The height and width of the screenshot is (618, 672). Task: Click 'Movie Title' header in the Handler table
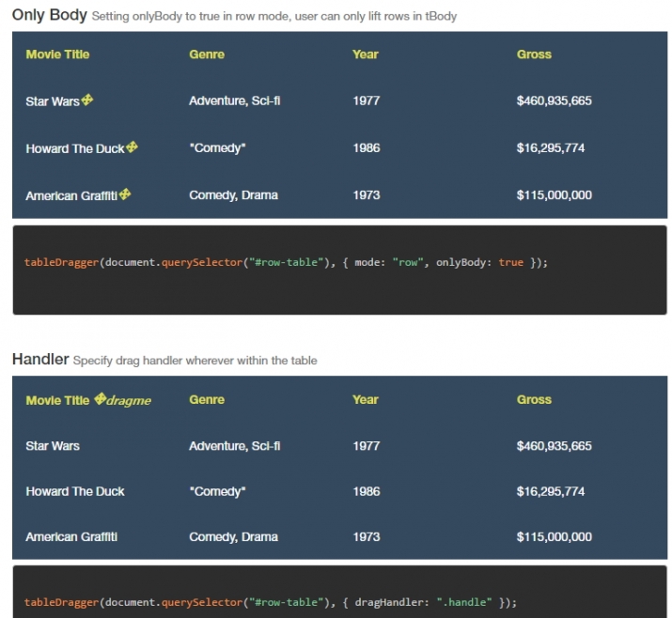57,400
